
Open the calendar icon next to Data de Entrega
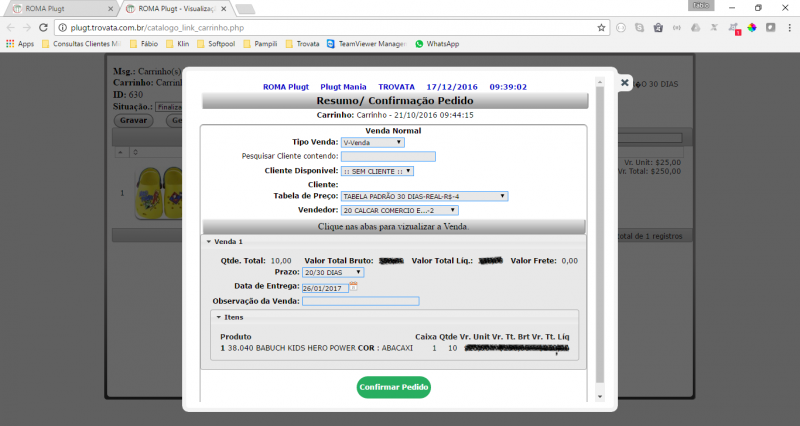click(353, 287)
